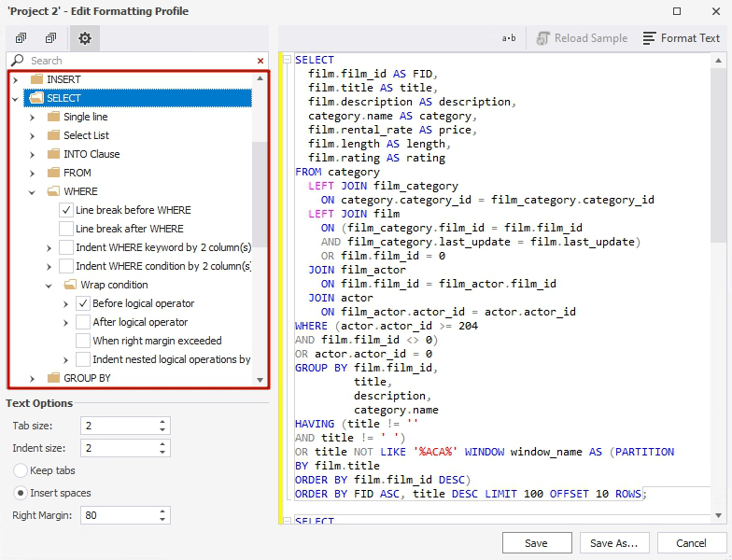Expand the Select List node
The height and width of the screenshot is (560, 732).
[x=32, y=136]
